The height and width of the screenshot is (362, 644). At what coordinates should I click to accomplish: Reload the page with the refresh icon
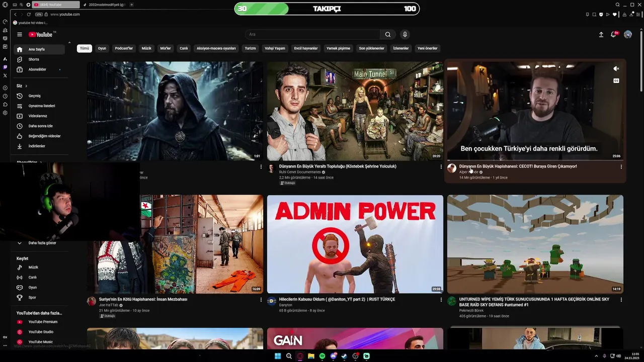click(x=29, y=14)
